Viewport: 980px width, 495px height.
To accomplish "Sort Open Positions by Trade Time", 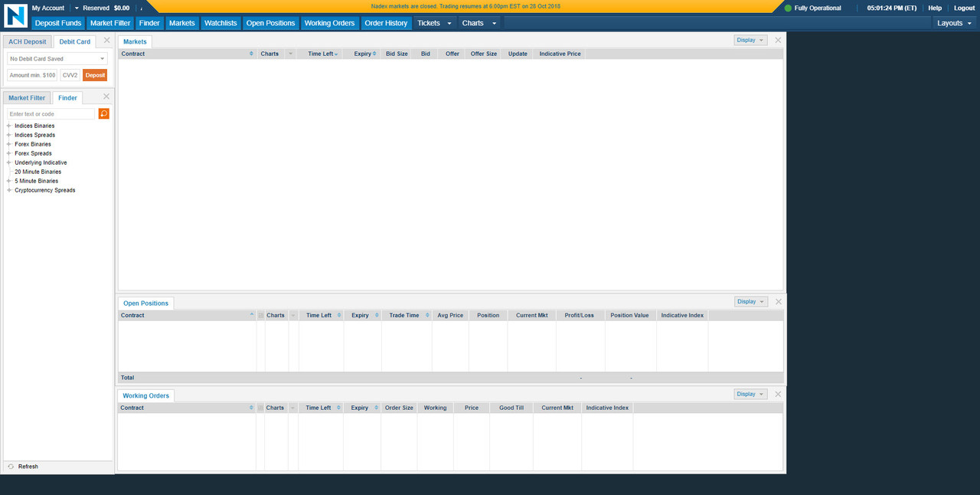I will click(407, 316).
